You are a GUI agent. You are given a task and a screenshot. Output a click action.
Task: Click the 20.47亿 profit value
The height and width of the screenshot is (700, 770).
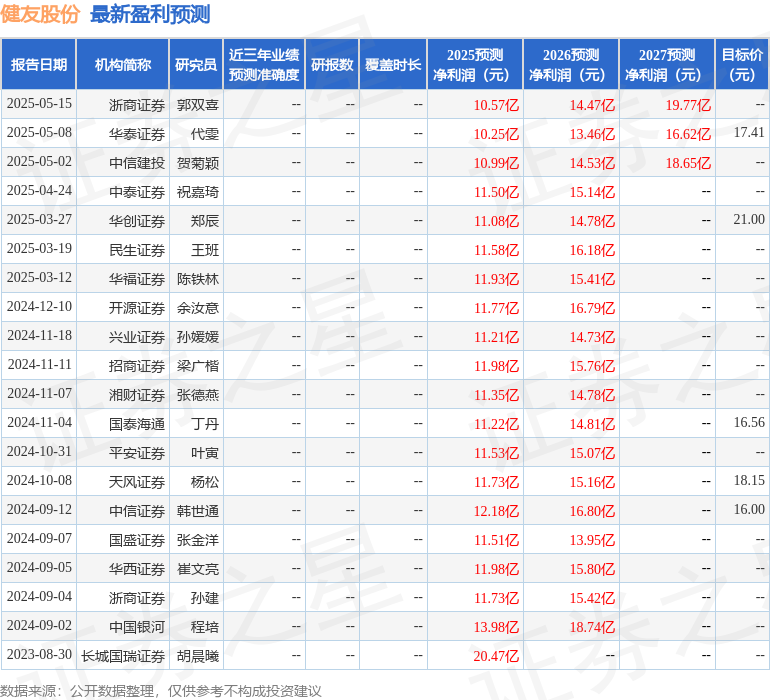coord(496,656)
